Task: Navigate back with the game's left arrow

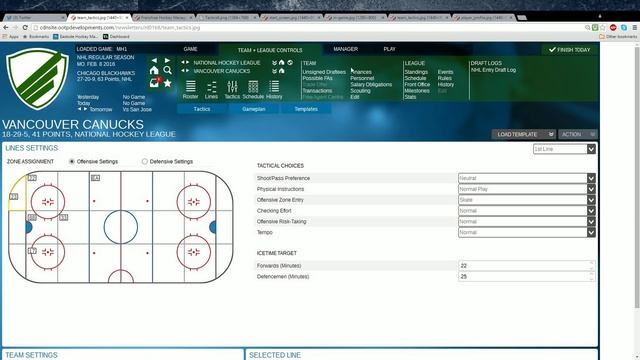Action: (x=154, y=60)
